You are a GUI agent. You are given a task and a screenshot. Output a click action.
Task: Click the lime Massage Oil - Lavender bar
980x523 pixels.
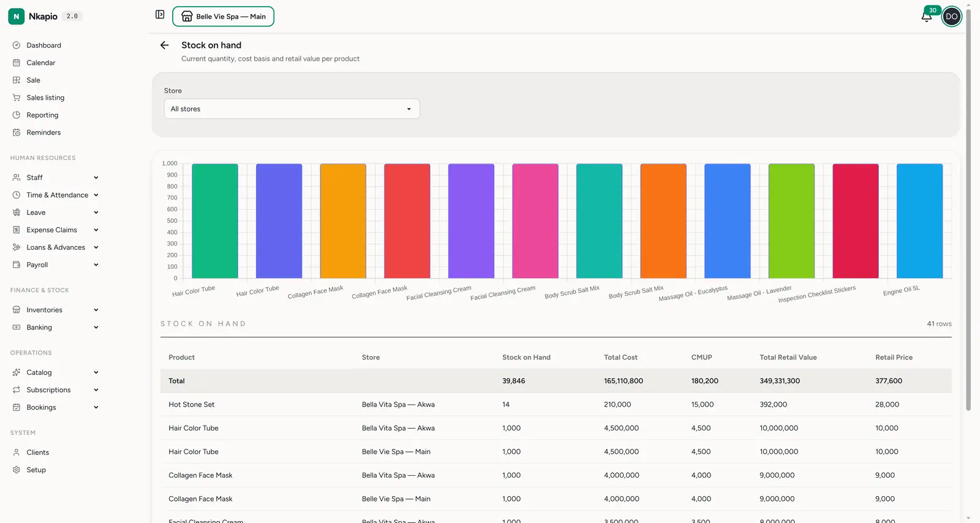[791, 221]
